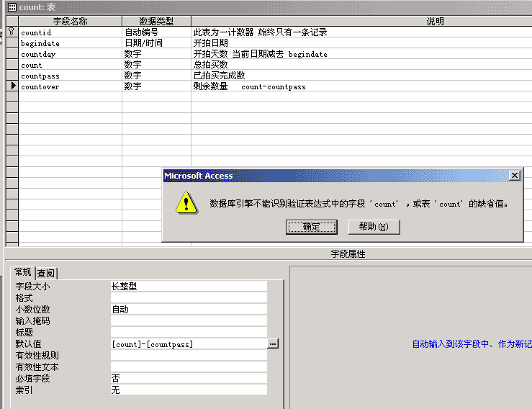Click the 数据类型 cell for countday row
This screenshot has width=532, height=409.
[x=156, y=54]
